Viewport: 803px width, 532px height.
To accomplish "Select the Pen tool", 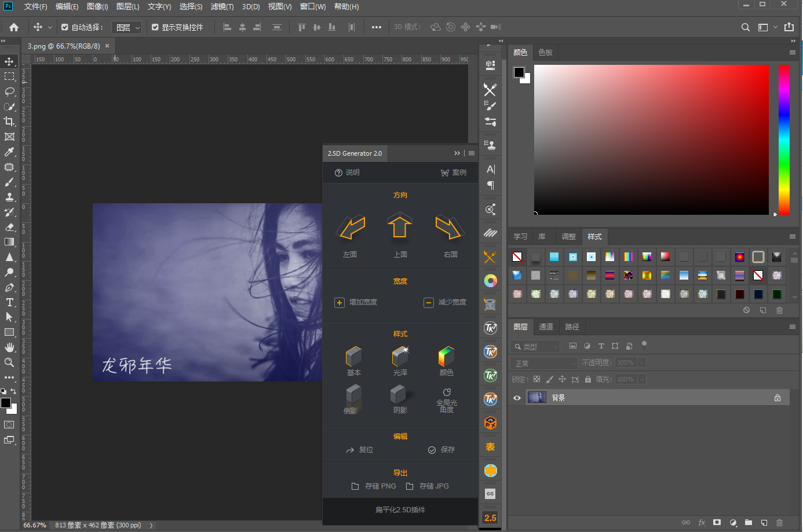I will pyautogui.click(x=9, y=287).
